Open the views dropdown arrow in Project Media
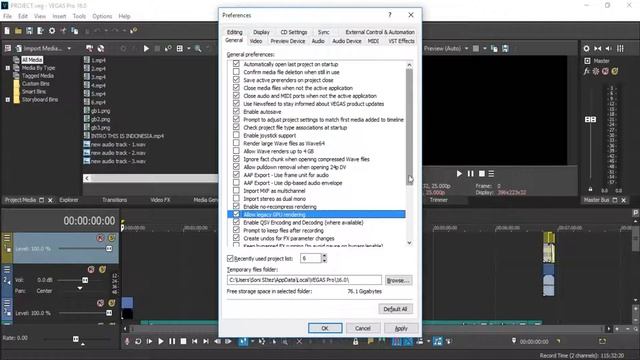 189,49
